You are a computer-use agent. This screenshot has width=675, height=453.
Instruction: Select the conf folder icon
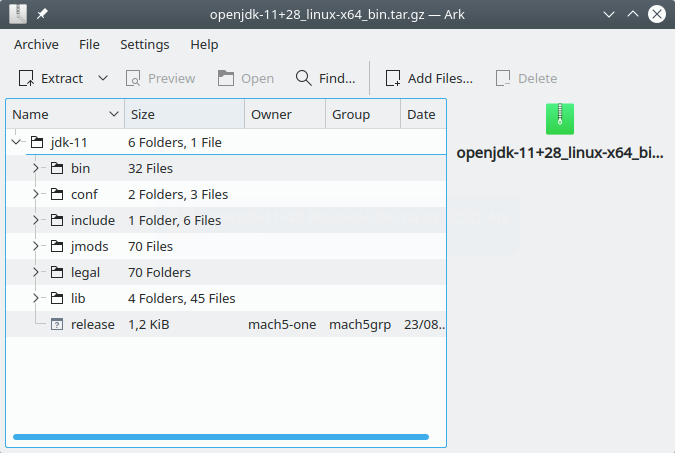coord(57,194)
